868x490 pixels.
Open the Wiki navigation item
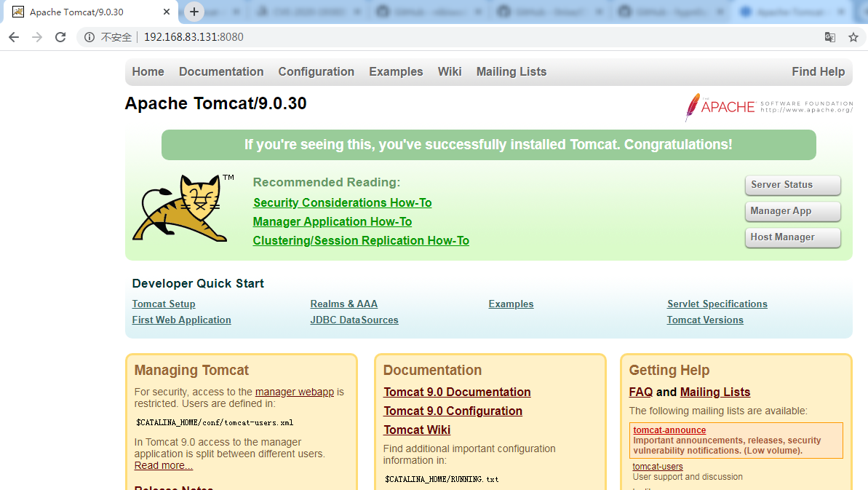coord(450,72)
